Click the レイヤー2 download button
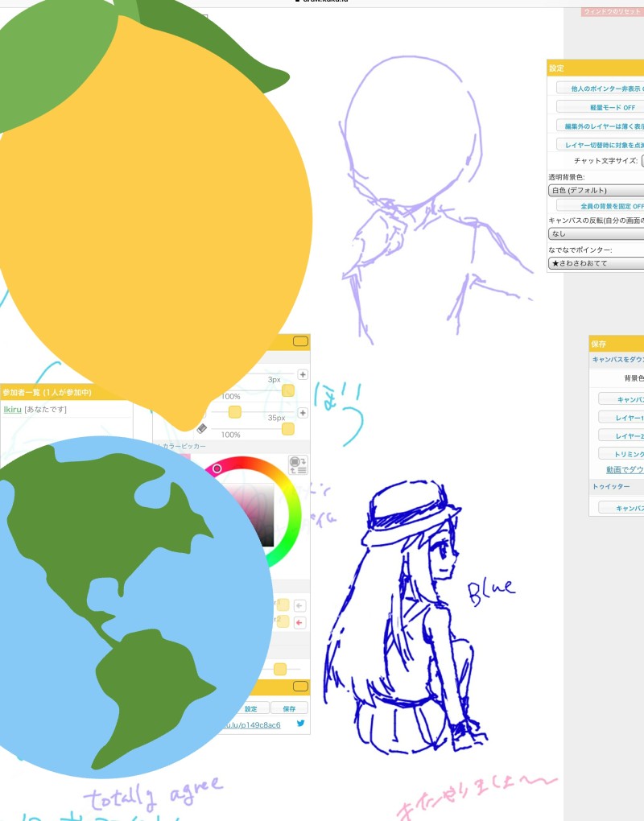This screenshot has width=644, height=821. pos(621,436)
